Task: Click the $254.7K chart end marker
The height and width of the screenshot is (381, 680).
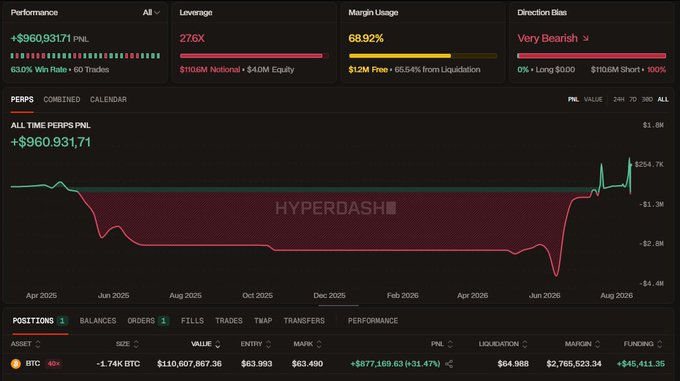Action: [649, 165]
